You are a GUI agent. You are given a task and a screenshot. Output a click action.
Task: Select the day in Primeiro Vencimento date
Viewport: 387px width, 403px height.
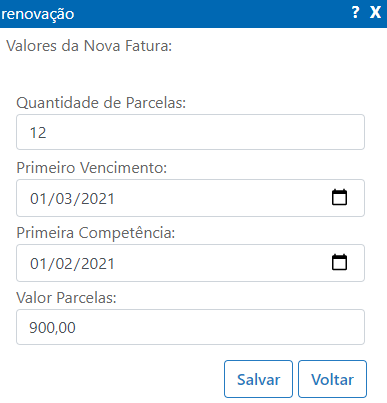(38, 199)
